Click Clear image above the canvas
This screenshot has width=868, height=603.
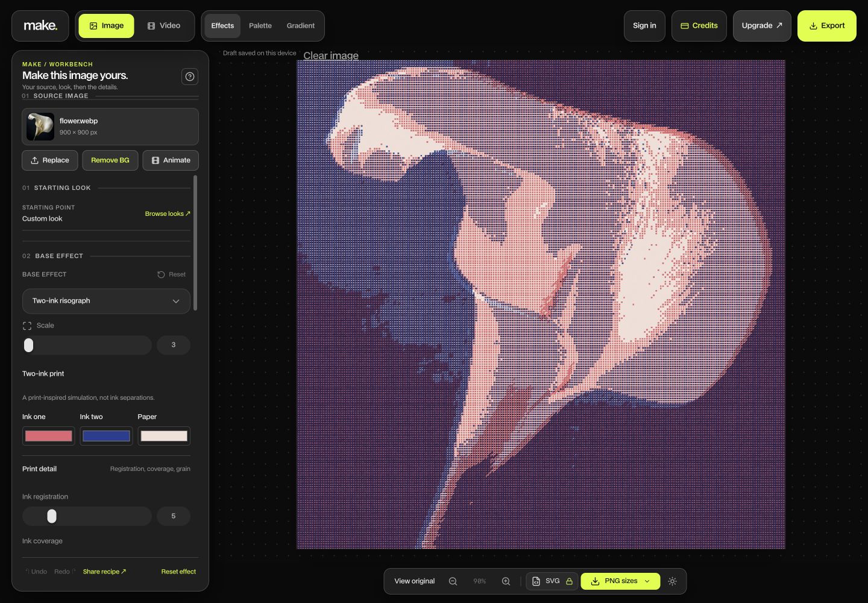[331, 55]
